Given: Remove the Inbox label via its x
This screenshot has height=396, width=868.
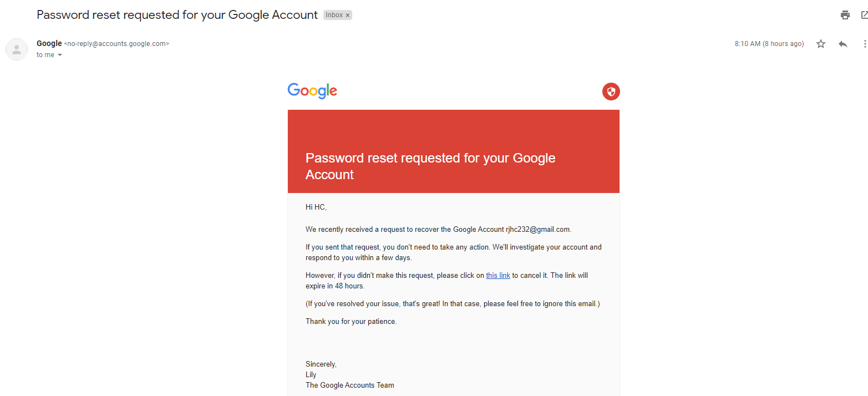Looking at the screenshot, I should click(348, 16).
